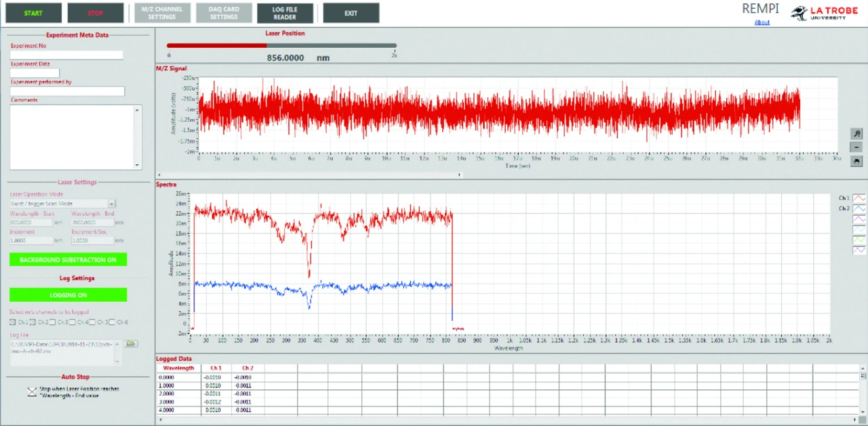Screen dimensions: 868x426
Task: Click the zoom tool on M/Z Signal graph
Action: (x=856, y=134)
